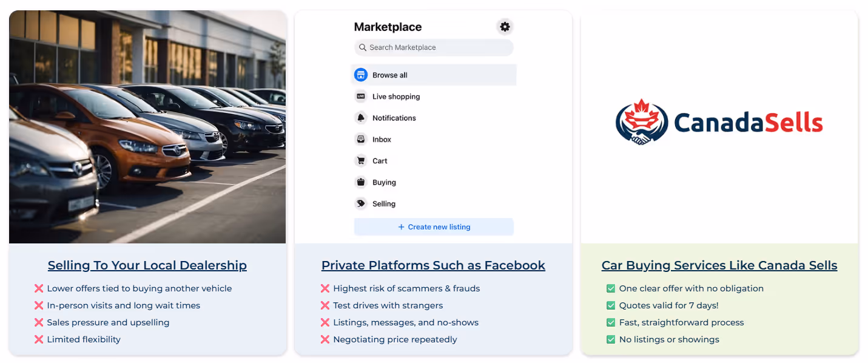Viewport: 868px width, 363px height.
Task: Click the CanadaSells maple leaf handshake emblem
Action: point(641,122)
